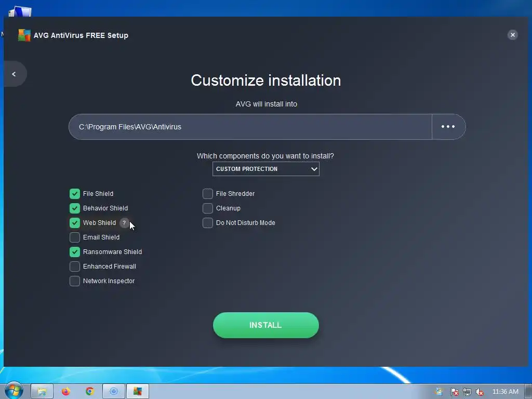Enable the Network Inspector checkbox

tap(75, 281)
